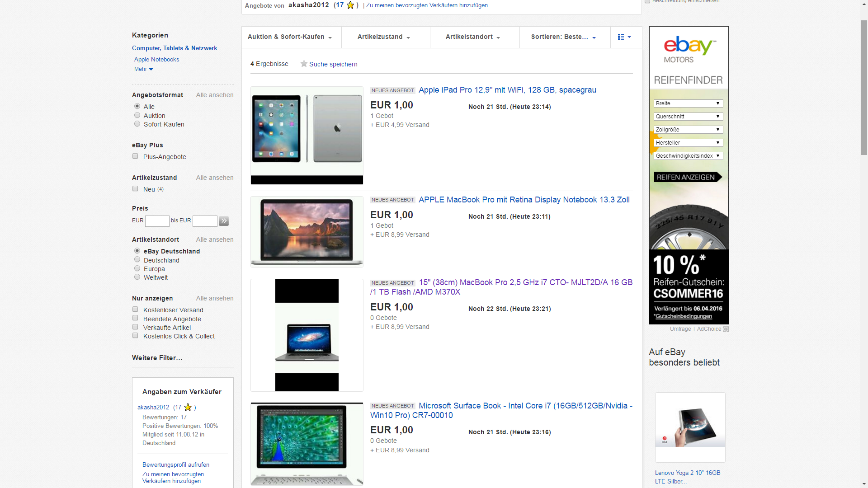Select the Sofort-Kaufen radio button
This screenshot has width=868, height=488.
pyautogui.click(x=137, y=124)
